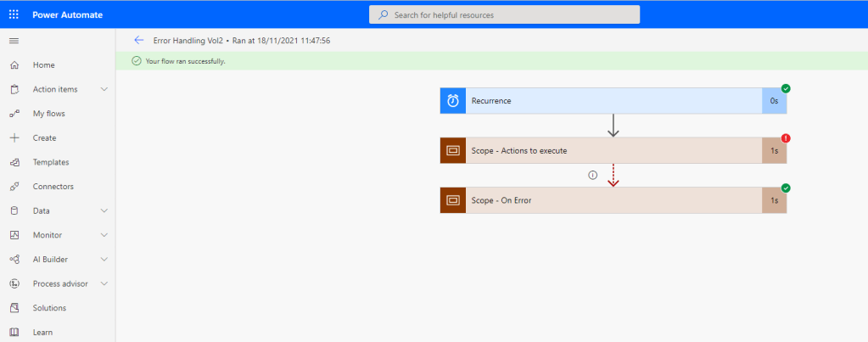
Task: Open the app launcher waffle icon
Action: click(x=14, y=14)
